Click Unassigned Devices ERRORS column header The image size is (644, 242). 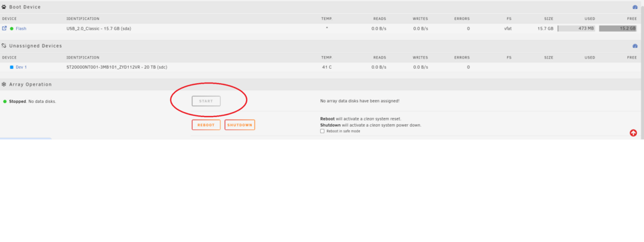(x=462, y=57)
